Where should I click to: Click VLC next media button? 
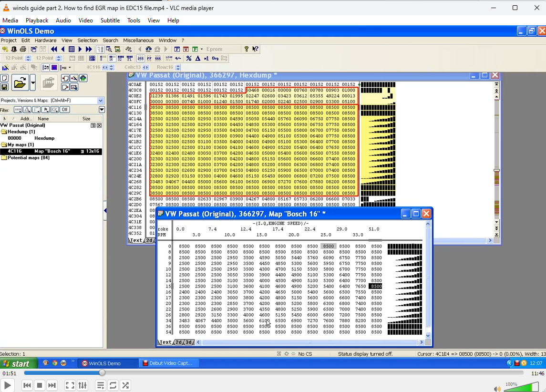[x=52, y=385]
